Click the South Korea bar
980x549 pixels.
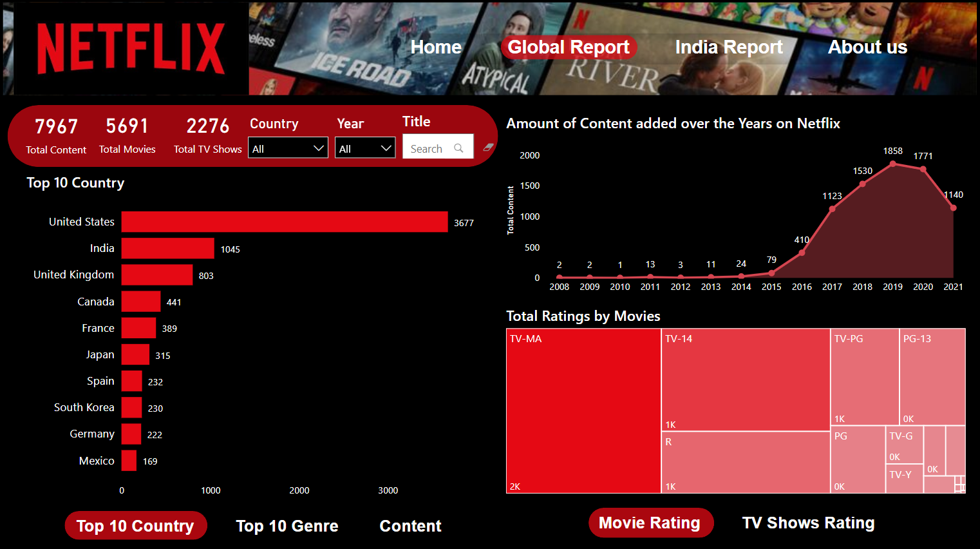(x=131, y=407)
